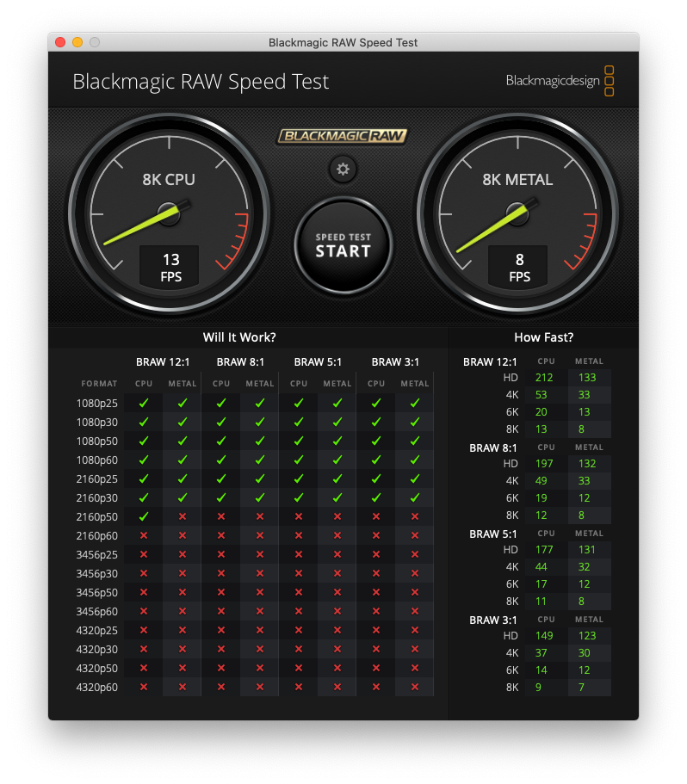687x784 pixels.
Task: Click the How Fast? section title
Action: click(544, 337)
